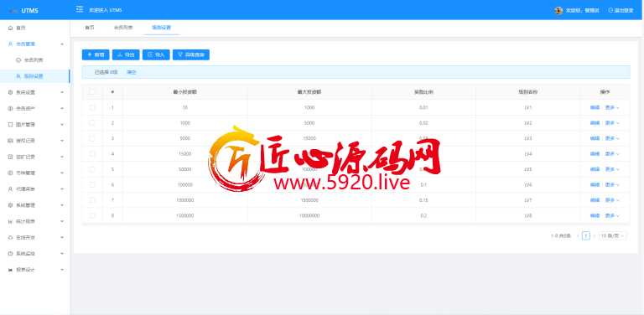Click the 导入 import button
This screenshot has width=644, height=315.
pos(156,55)
